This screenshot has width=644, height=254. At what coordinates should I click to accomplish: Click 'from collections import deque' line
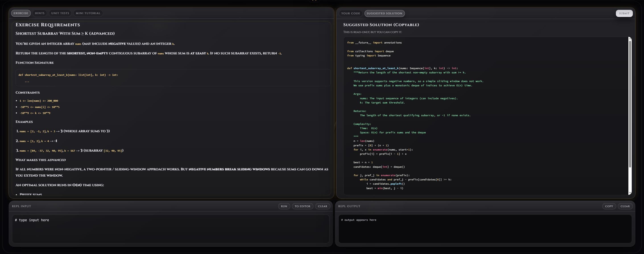[x=370, y=51]
